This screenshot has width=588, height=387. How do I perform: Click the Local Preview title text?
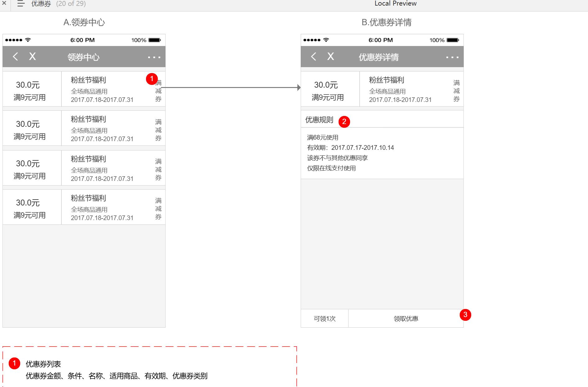[395, 3]
